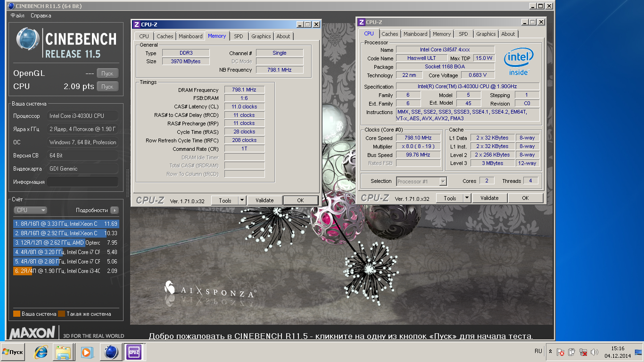Viewport: 644px width, 362px height.
Task: Open the Action Center flag icon
Action: pyautogui.click(x=561, y=352)
